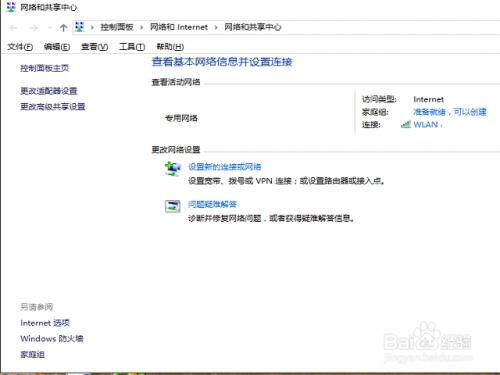Click 网络和共享中心 breadcrumb

coord(253,27)
